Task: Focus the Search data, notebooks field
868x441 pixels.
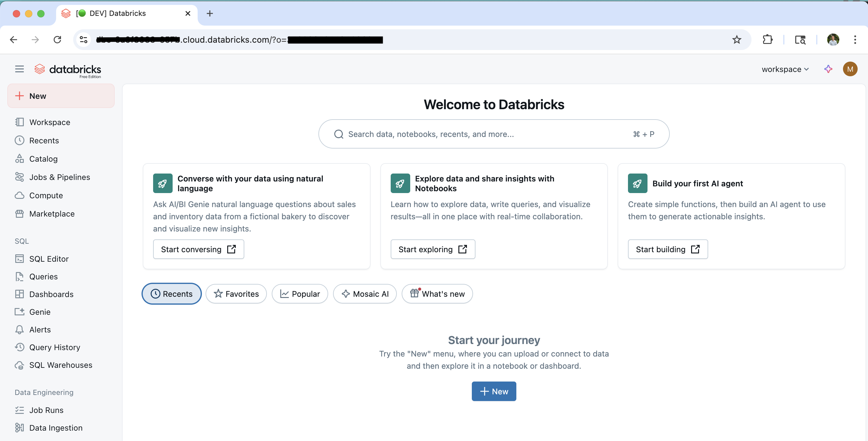Action: [x=494, y=134]
